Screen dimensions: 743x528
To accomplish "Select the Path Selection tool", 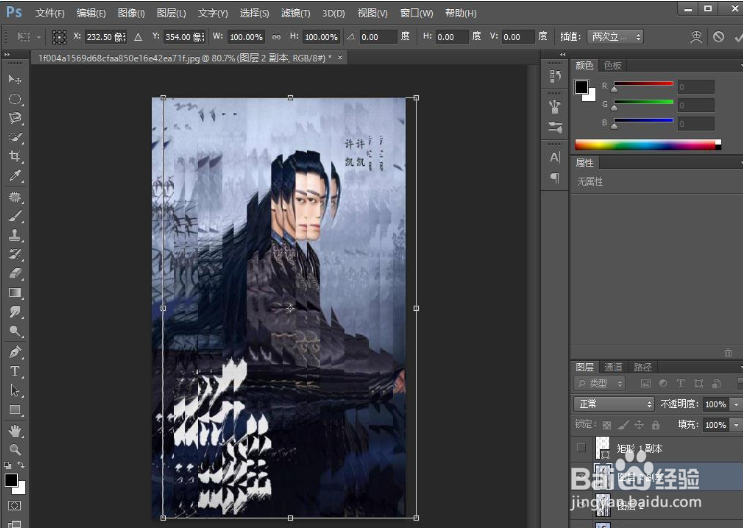I will pyautogui.click(x=15, y=391).
